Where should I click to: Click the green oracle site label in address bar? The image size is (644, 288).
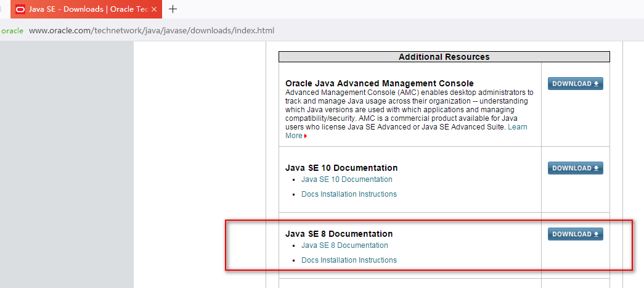tap(12, 31)
